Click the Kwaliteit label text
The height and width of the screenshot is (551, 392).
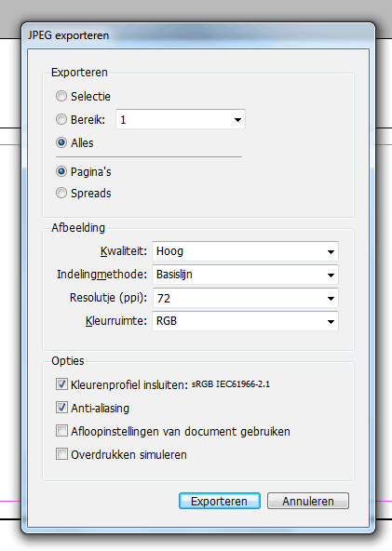click(x=124, y=251)
